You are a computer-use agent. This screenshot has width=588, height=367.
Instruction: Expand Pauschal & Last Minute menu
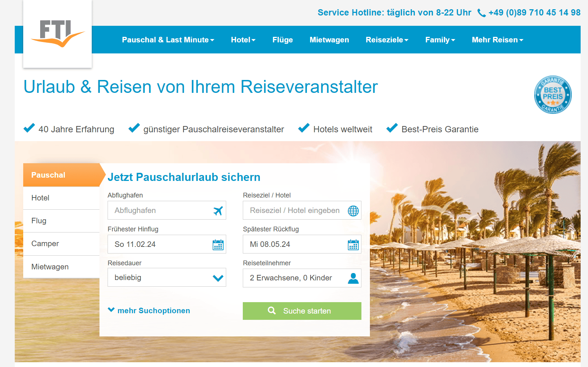click(x=168, y=40)
